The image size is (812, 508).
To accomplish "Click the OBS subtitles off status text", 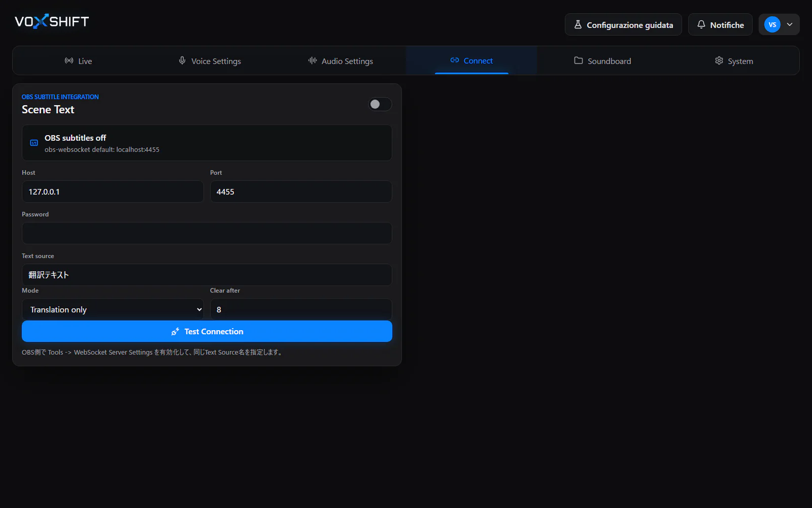I will pyautogui.click(x=75, y=138).
